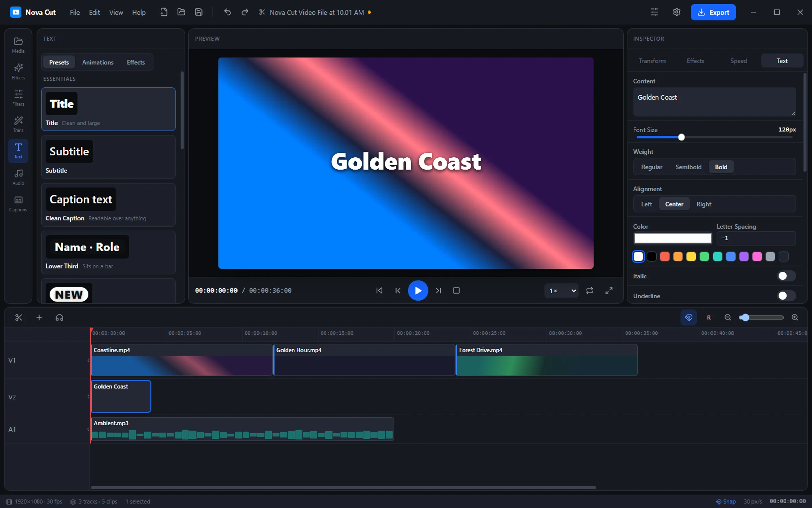Enter fullscreen preview
Viewport: 812px width, 508px height.
pyautogui.click(x=609, y=291)
